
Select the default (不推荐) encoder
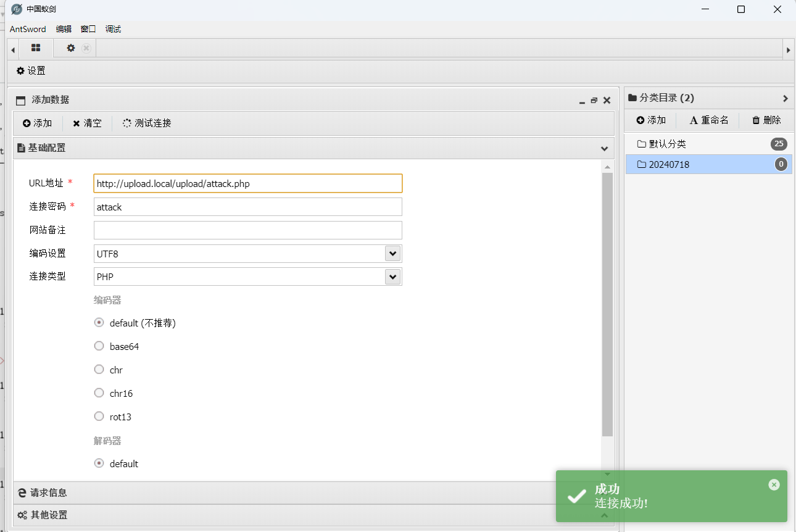coord(99,323)
